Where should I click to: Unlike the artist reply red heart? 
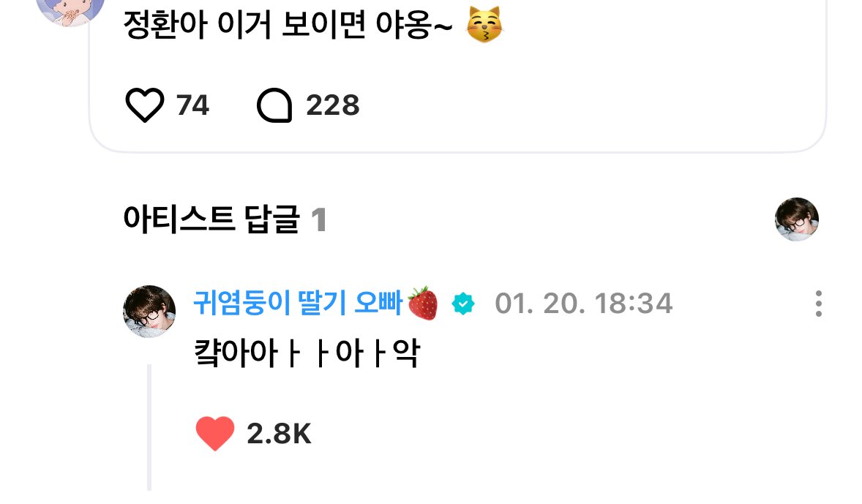[215, 434]
